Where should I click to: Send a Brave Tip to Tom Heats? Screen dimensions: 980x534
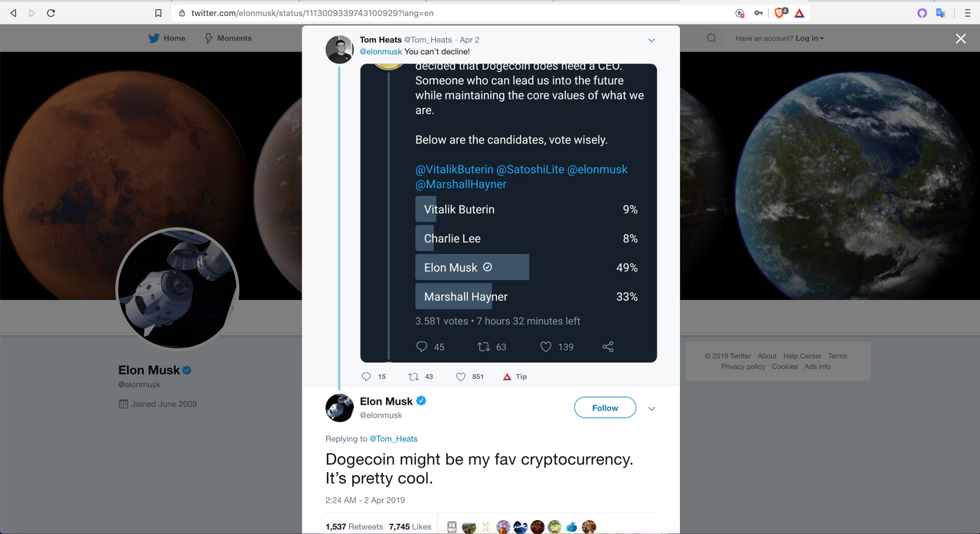click(x=514, y=376)
